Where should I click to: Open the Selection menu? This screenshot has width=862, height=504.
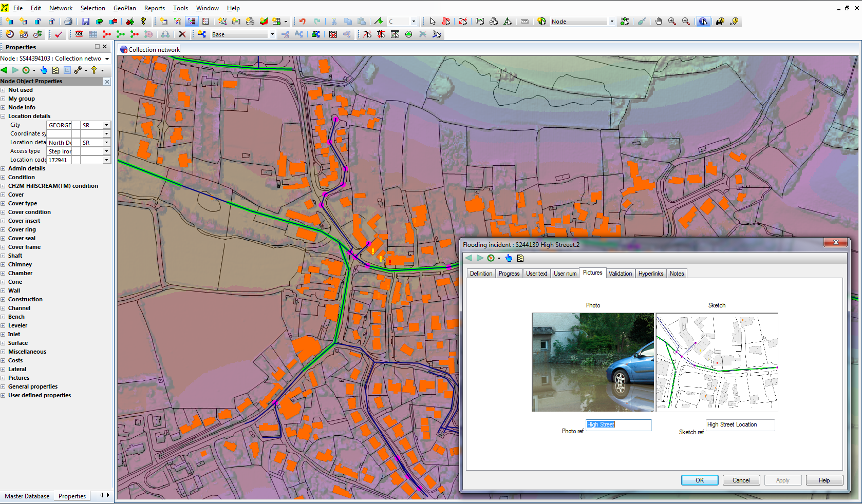(x=92, y=8)
